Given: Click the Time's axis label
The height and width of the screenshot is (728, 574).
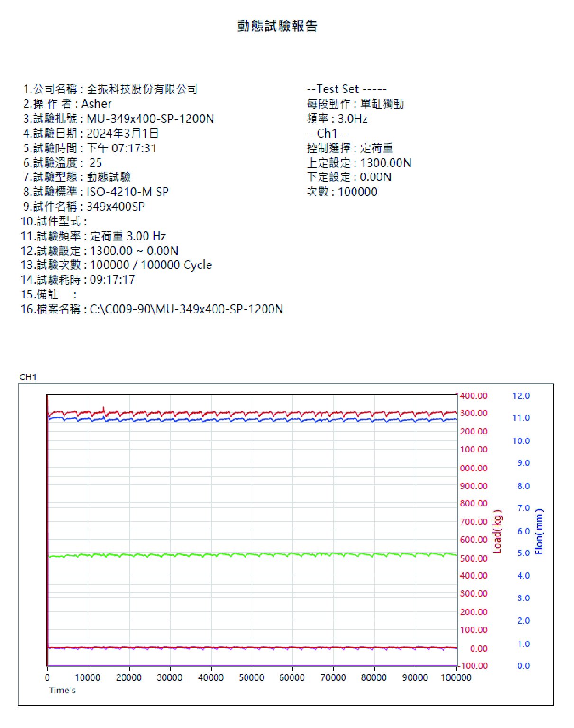Looking at the screenshot, I should pos(62,690).
